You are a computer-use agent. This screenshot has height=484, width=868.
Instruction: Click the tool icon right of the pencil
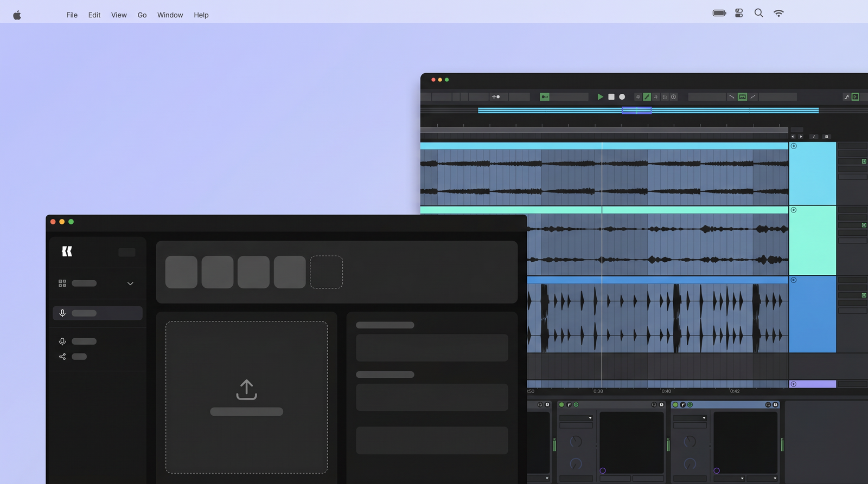click(x=656, y=96)
